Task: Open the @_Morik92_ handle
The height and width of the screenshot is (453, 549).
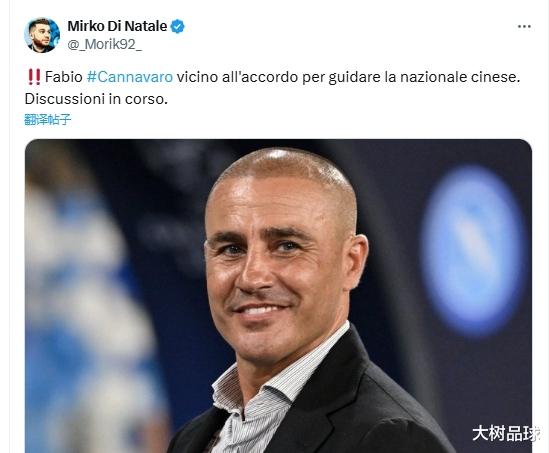Action: click(104, 44)
